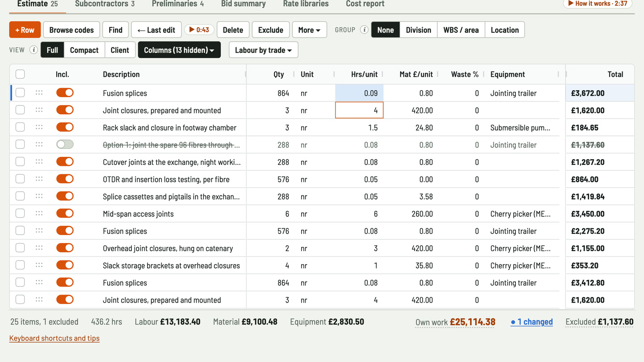The image size is (644, 362).
Task: Turn off the Incl. toggle for Mid-span access joints
Action: [65, 214]
